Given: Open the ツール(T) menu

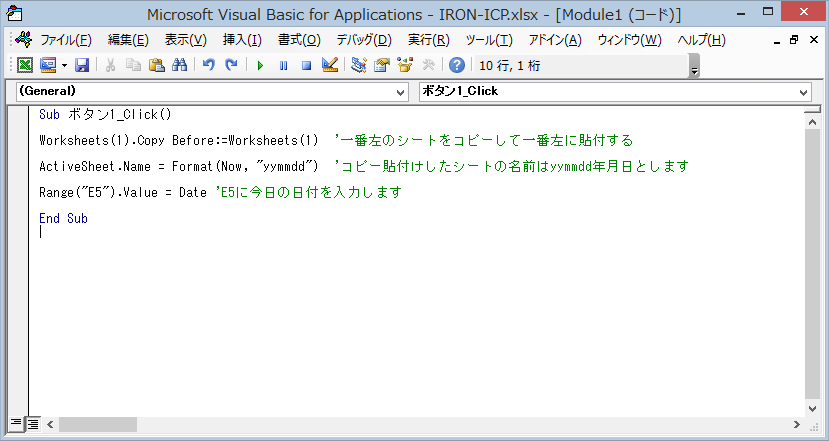Looking at the screenshot, I should coord(489,40).
